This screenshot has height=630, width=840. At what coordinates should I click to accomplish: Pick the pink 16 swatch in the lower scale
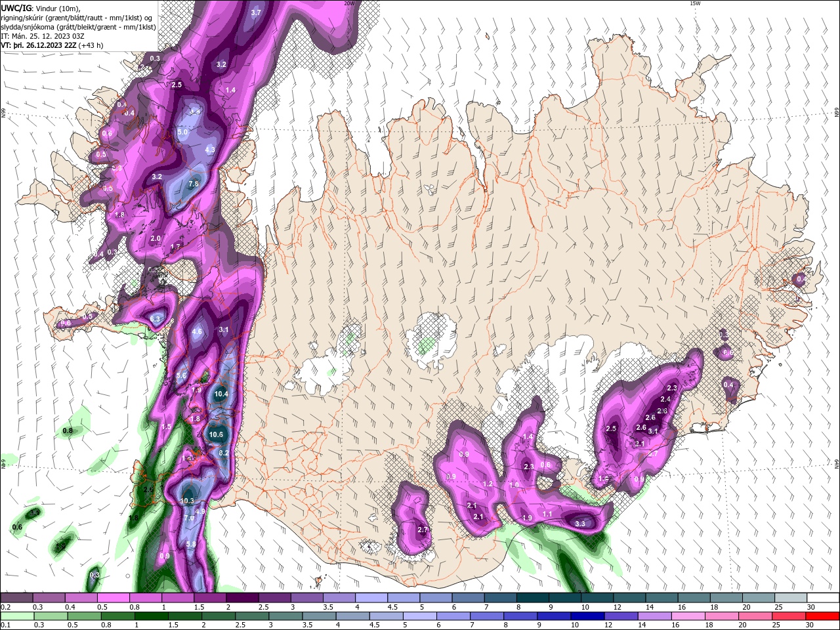[x=687, y=616]
